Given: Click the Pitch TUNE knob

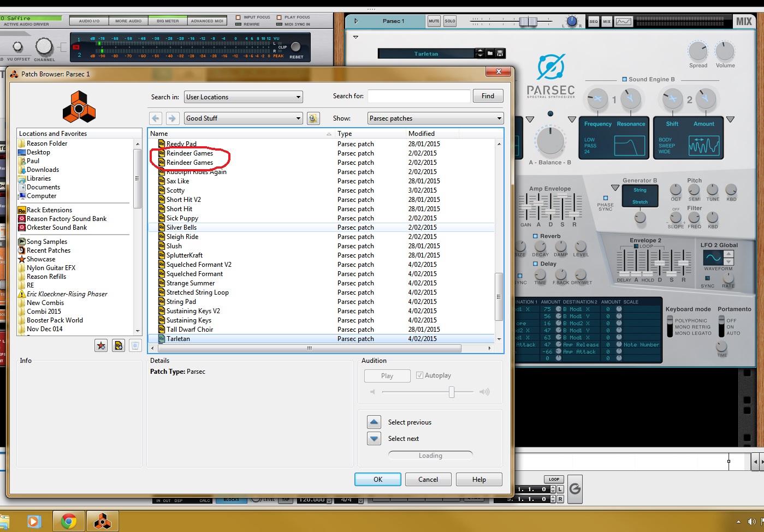Looking at the screenshot, I should point(713,190).
